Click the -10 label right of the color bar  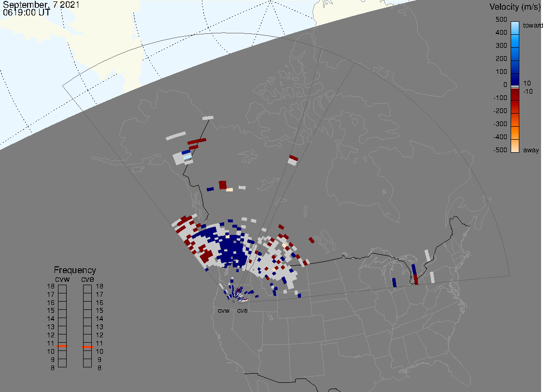coord(528,91)
